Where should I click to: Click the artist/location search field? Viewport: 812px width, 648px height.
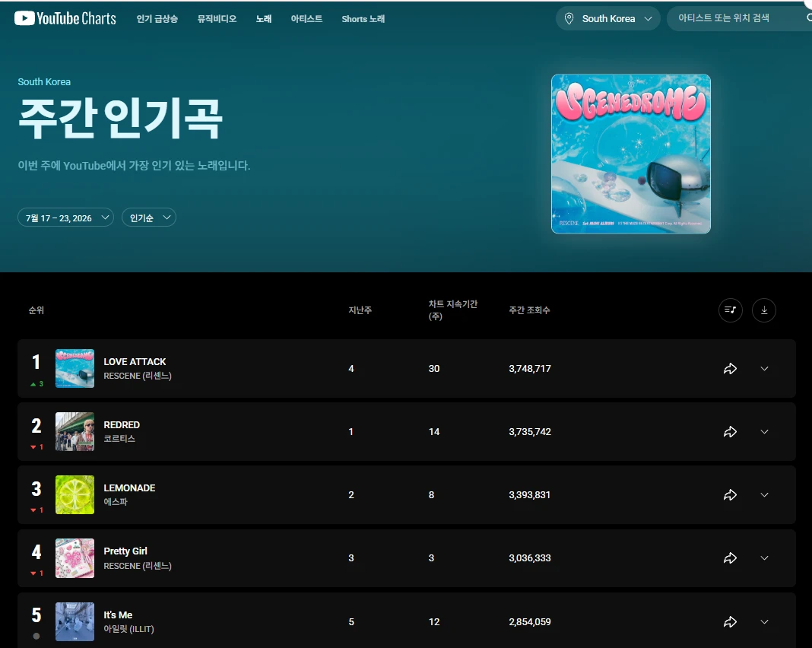pyautogui.click(x=739, y=19)
